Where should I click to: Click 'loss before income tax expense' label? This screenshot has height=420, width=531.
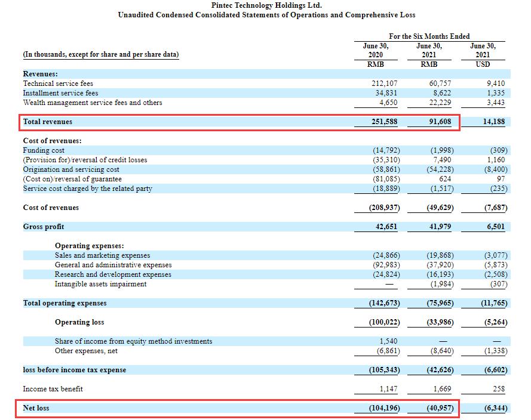click(x=75, y=370)
